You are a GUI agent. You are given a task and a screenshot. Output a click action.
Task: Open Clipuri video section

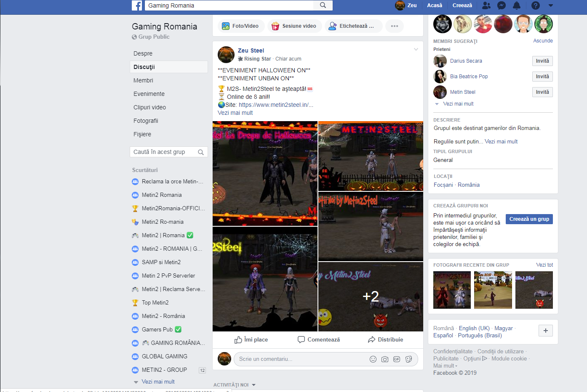coord(149,107)
